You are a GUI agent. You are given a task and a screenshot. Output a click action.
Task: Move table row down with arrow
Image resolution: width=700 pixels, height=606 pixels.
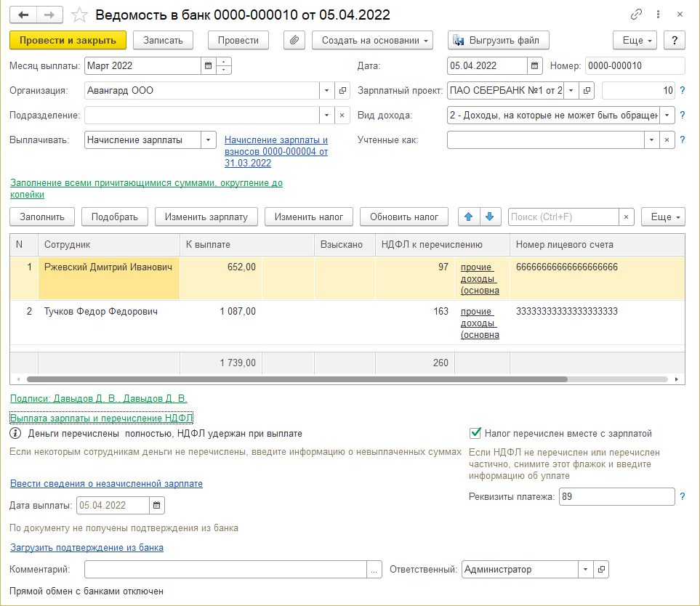click(x=489, y=217)
